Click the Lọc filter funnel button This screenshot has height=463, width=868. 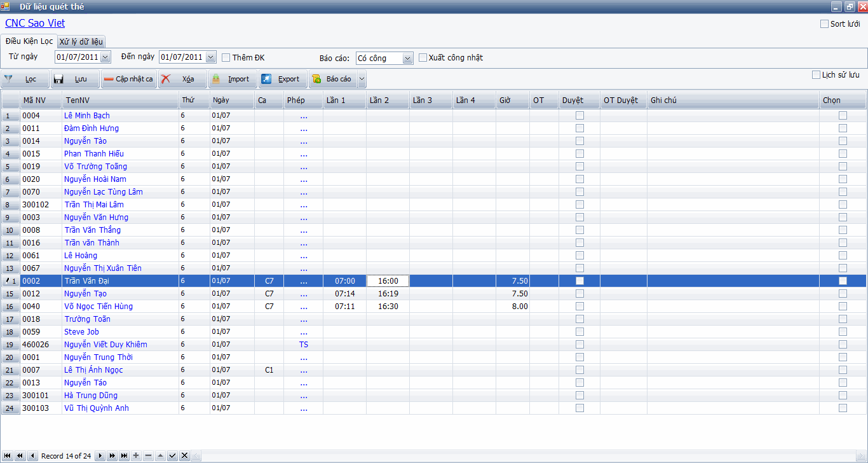[25, 79]
